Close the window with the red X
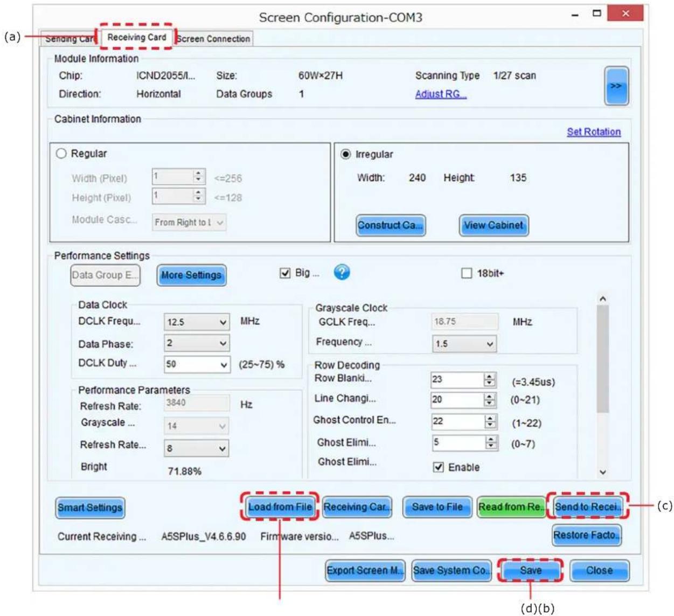Image resolution: width=674 pixels, height=616 pixels. click(x=625, y=13)
